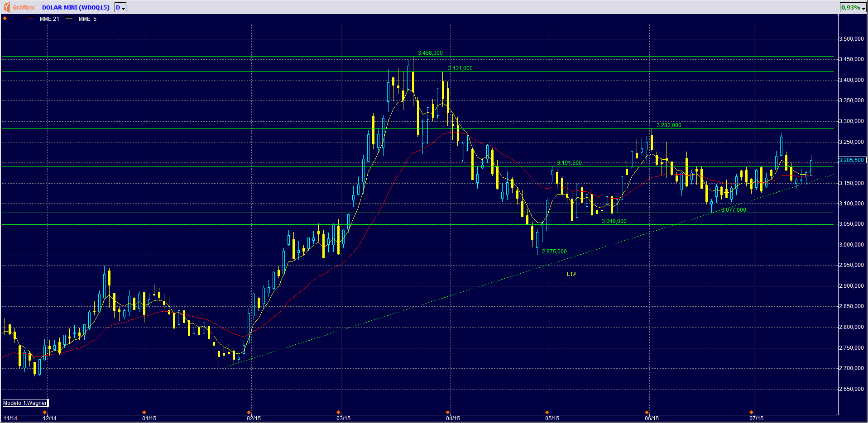Viewport: 868px width, 423px height.
Task: Click the orange Y application logo
Action: [x=6, y=7]
